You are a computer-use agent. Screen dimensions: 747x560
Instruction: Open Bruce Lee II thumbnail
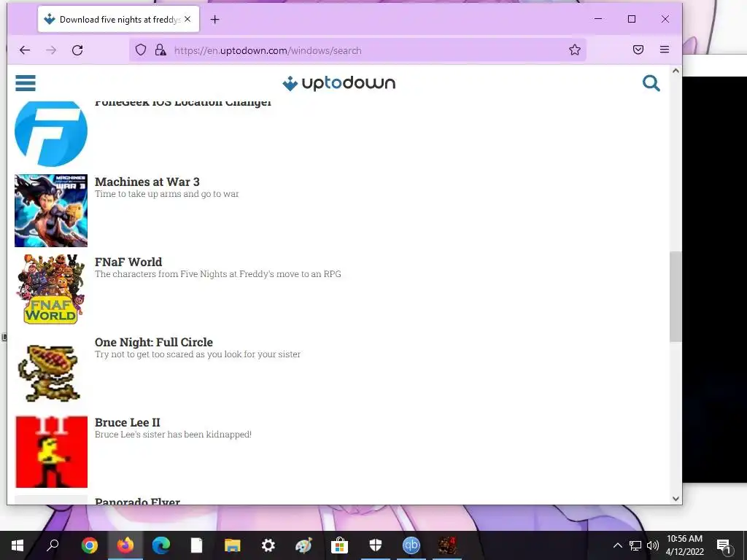click(x=51, y=452)
